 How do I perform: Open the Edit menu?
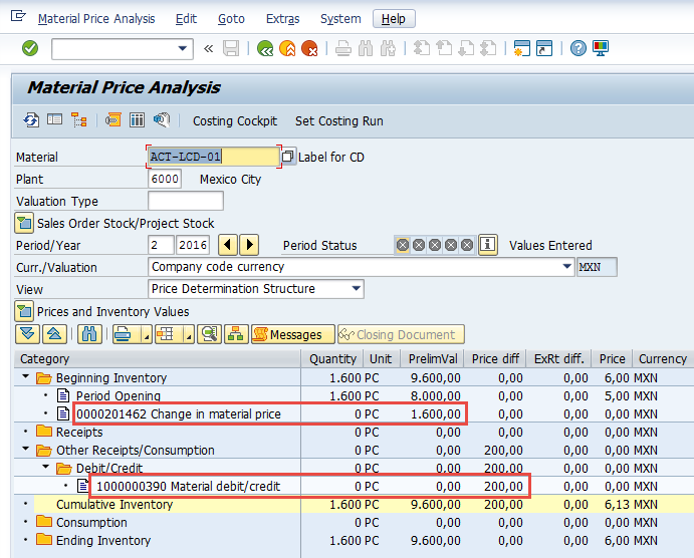[x=186, y=19]
